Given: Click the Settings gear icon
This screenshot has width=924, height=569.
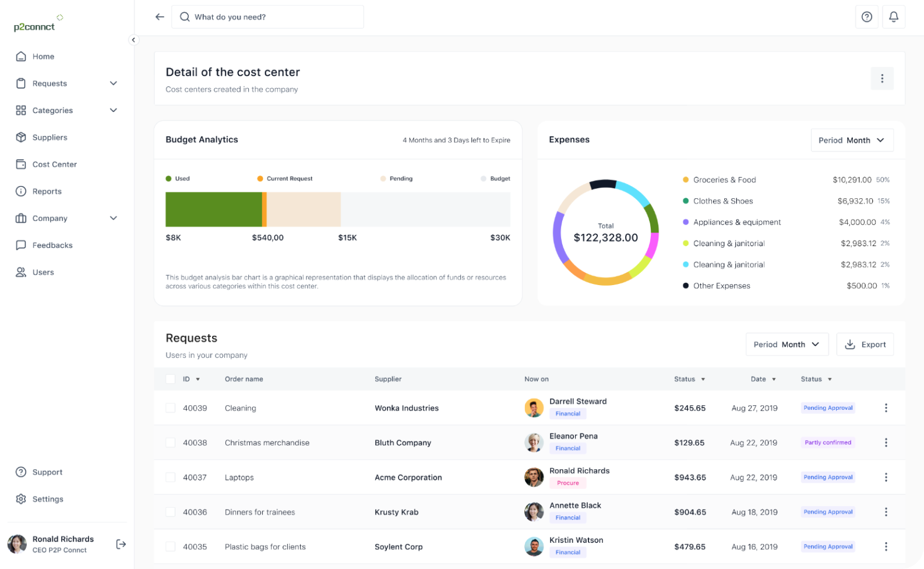Looking at the screenshot, I should 21,499.
